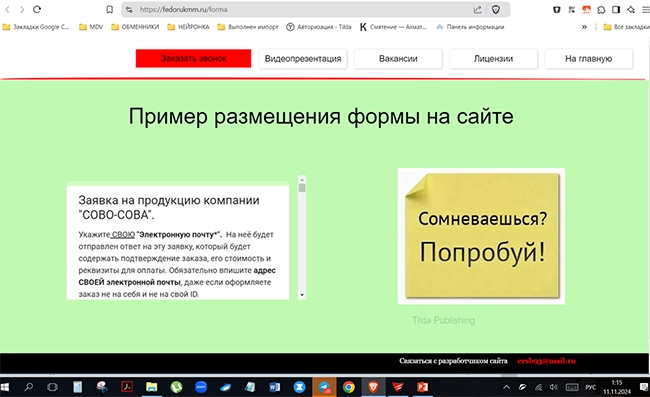Click the 'Сомневаешься? Попробуй!' sticky note image
This screenshot has width=650, height=397.
[481, 236]
